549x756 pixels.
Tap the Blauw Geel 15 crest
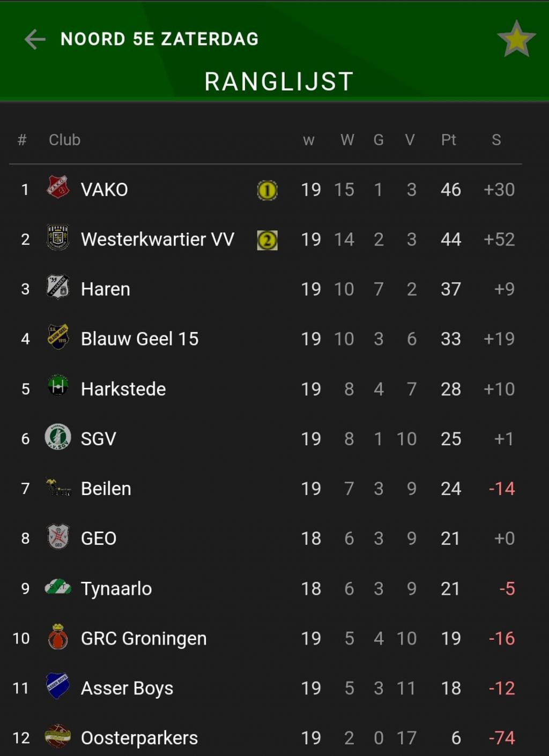pyautogui.click(x=58, y=337)
